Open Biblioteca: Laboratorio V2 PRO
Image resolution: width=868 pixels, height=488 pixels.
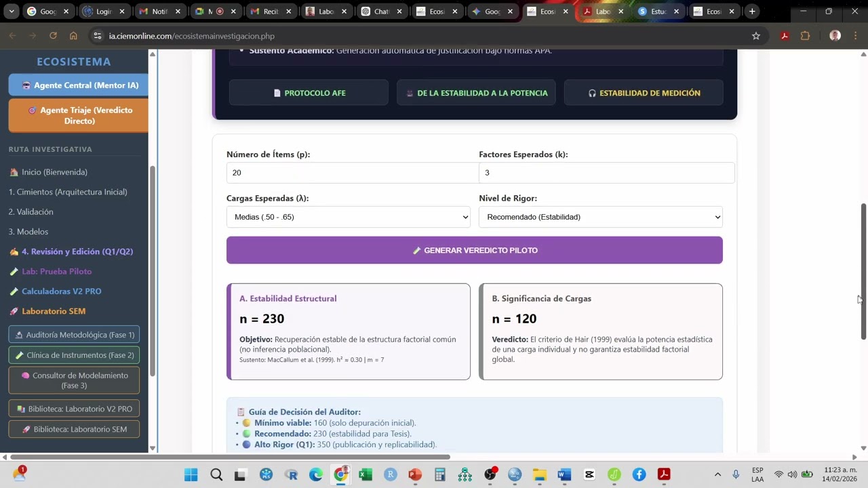click(74, 409)
